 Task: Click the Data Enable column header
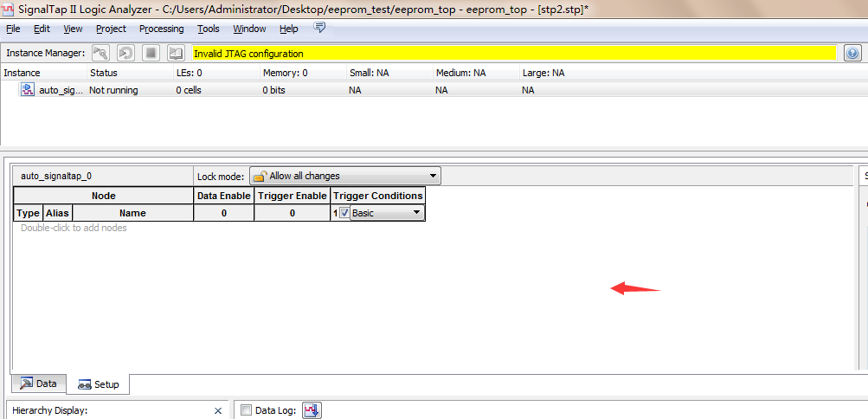pyautogui.click(x=223, y=196)
